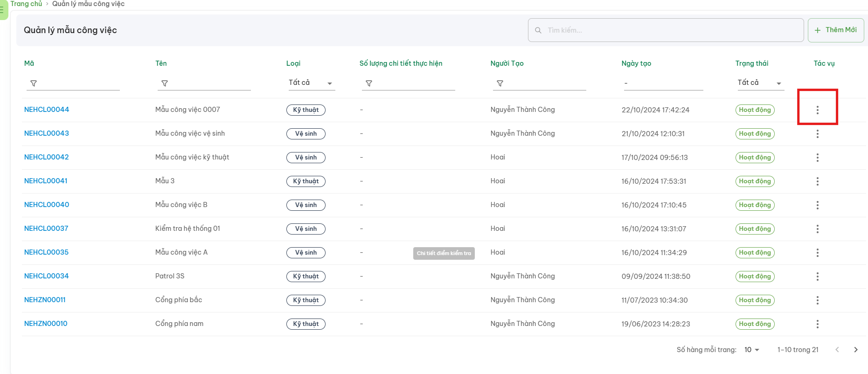Image resolution: width=868 pixels, height=374 pixels.
Task: Click Trang chủ breadcrumb link
Action: coord(26,4)
